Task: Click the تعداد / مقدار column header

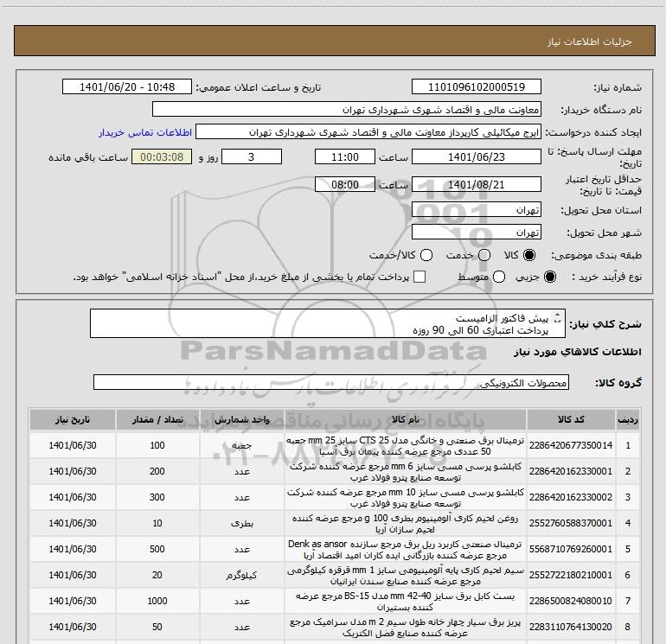Action: (157, 420)
